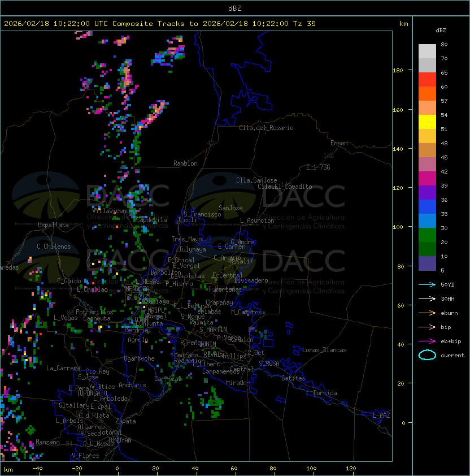The image size is (470, 476).
Task: Click the 'Potrerillos' map label
Action: (x=94, y=312)
